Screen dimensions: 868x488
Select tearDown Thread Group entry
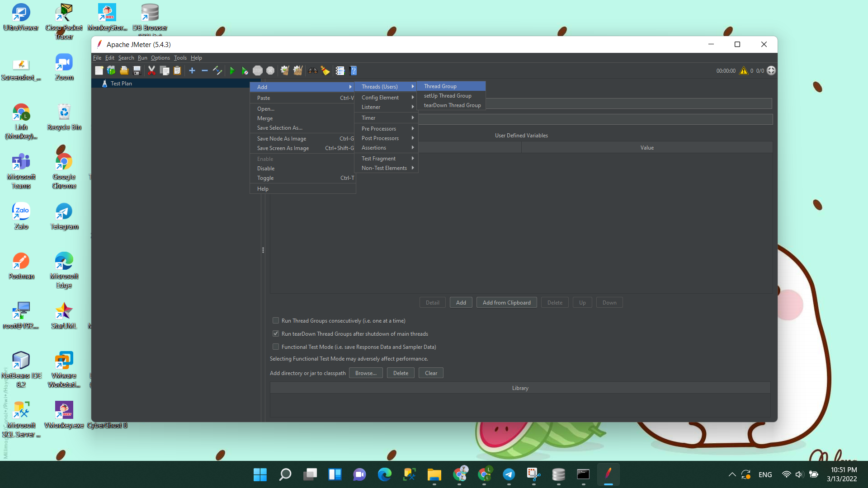(x=451, y=105)
